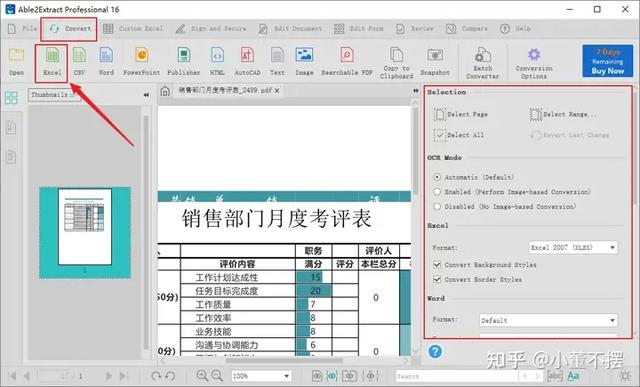The height and width of the screenshot is (387, 640).
Task: Choose the PowerPoint conversion icon
Action: pyautogui.click(x=142, y=61)
